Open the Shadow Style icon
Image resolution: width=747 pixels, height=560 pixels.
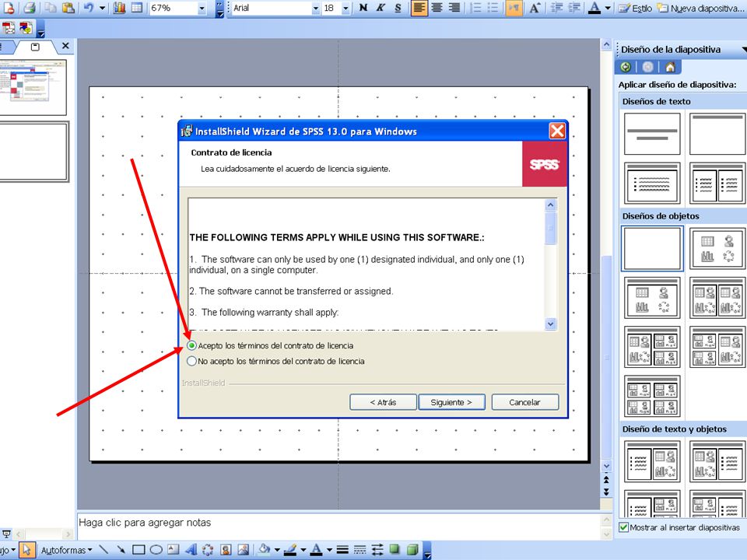pyautogui.click(x=395, y=550)
